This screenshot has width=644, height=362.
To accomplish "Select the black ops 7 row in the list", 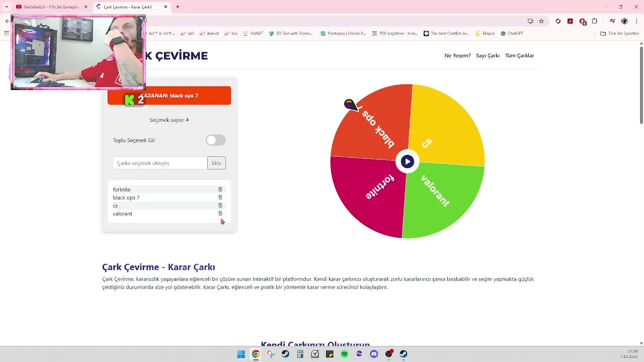I will (169, 198).
